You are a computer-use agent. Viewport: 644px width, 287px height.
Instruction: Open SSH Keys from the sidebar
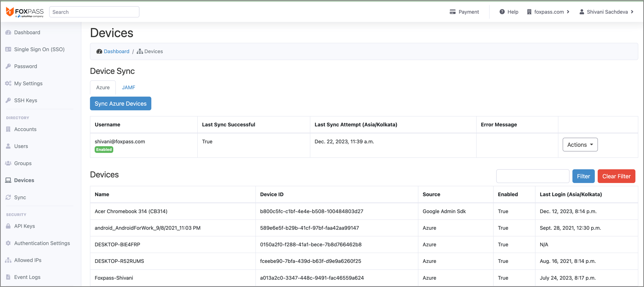pos(25,100)
